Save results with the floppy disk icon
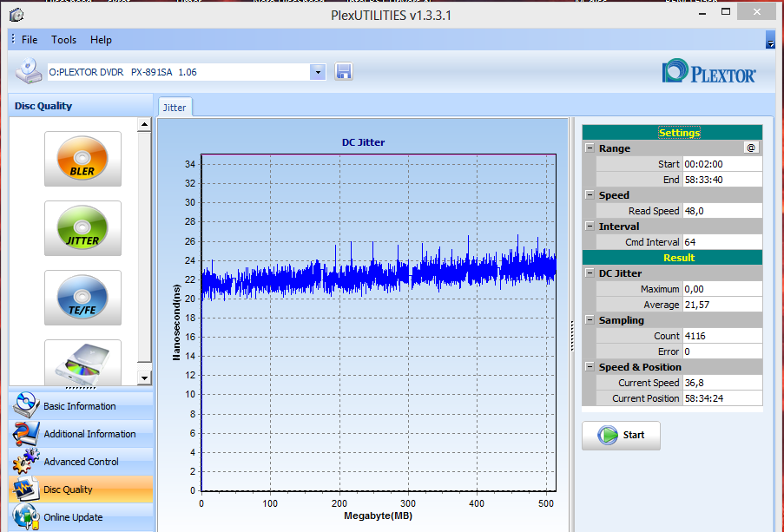Viewport: 784px width, 532px height. pos(344,71)
